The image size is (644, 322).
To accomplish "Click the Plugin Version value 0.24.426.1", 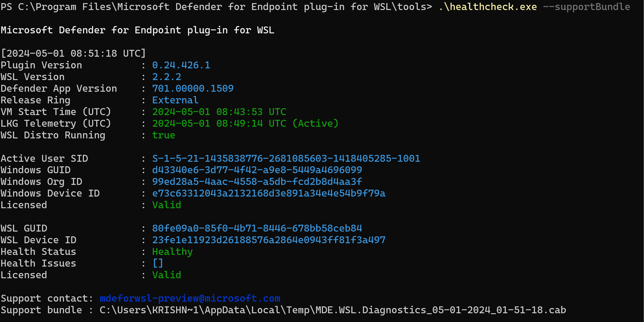I will [181, 65].
